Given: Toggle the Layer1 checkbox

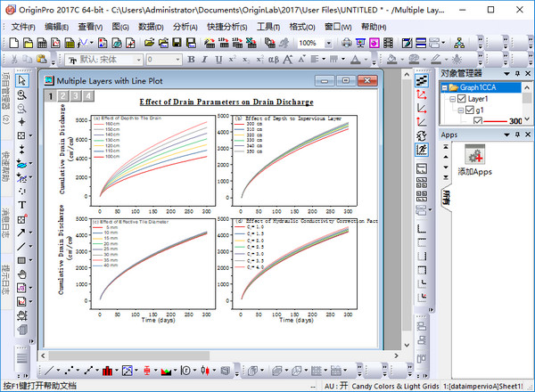Looking at the screenshot, I should click(460, 98).
